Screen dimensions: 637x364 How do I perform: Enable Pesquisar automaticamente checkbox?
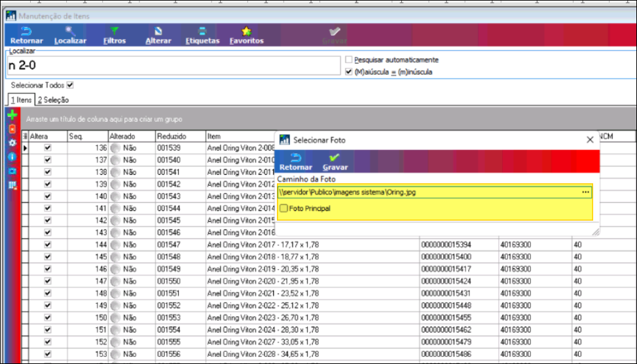pyautogui.click(x=349, y=60)
